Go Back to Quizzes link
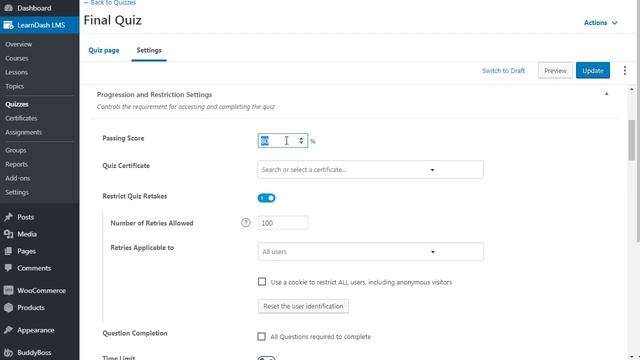This screenshot has height=360, width=640. (x=110, y=2)
